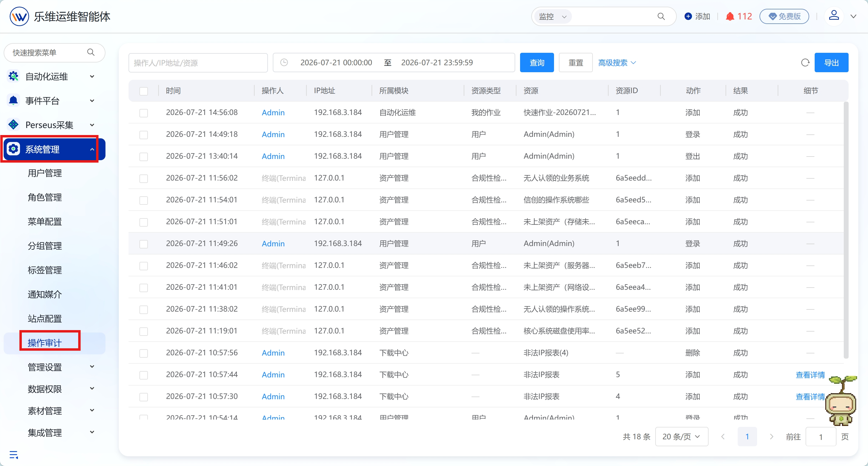
Task: Click the 乐维运维智能体 logo icon
Action: tap(19, 16)
